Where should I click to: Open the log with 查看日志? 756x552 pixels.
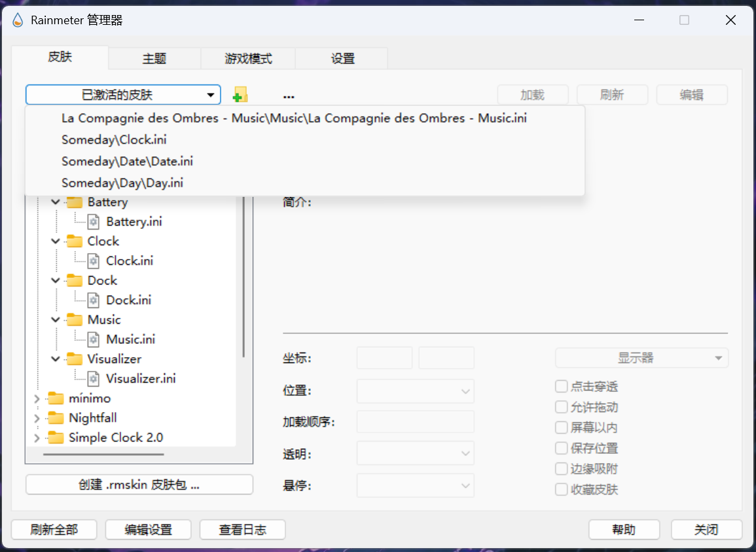pyautogui.click(x=243, y=530)
